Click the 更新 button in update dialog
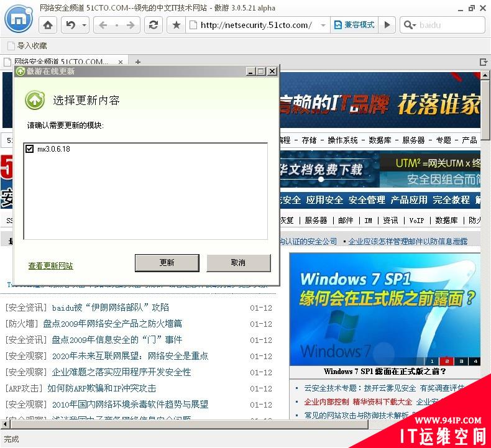The width and height of the screenshot is (491, 448). click(167, 263)
